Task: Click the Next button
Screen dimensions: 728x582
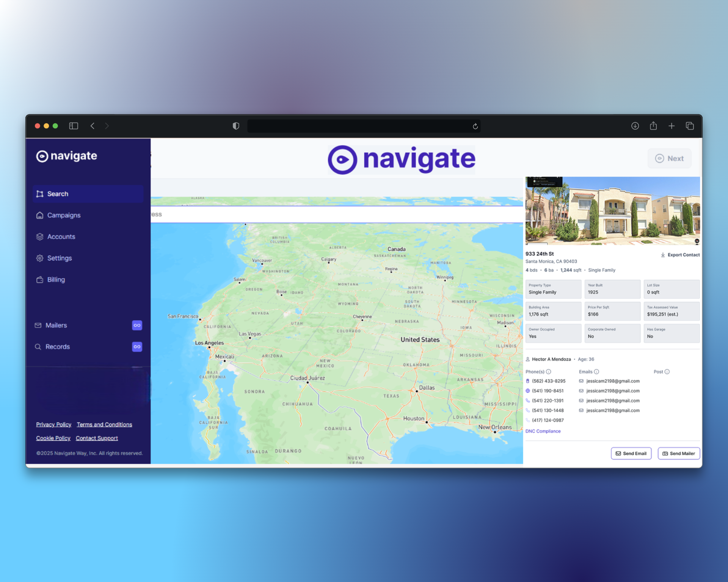Action: 669,158
